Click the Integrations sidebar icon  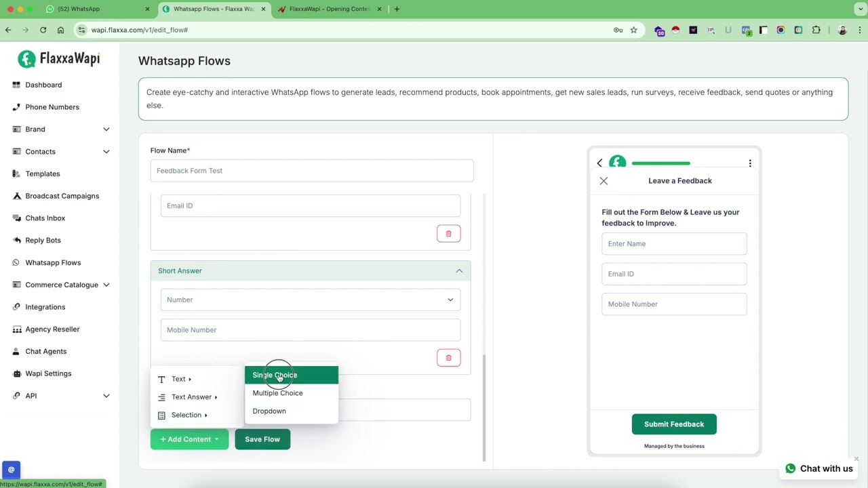coord(16,307)
